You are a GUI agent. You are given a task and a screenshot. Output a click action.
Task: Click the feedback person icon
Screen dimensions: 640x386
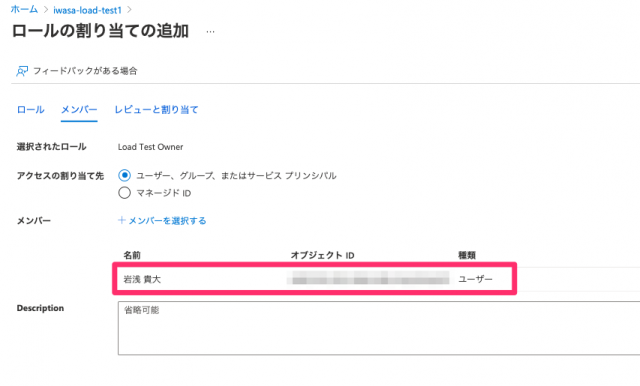coord(22,71)
